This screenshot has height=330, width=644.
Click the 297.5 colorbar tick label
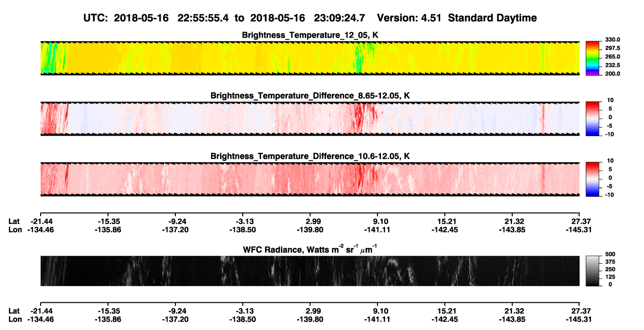pos(613,48)
